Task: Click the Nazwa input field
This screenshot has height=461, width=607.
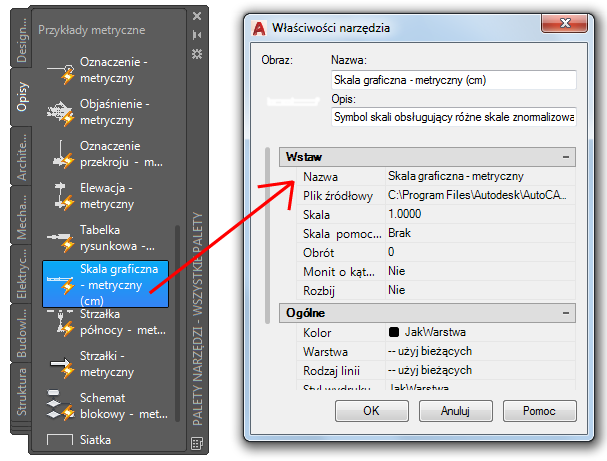Action: 454,80
